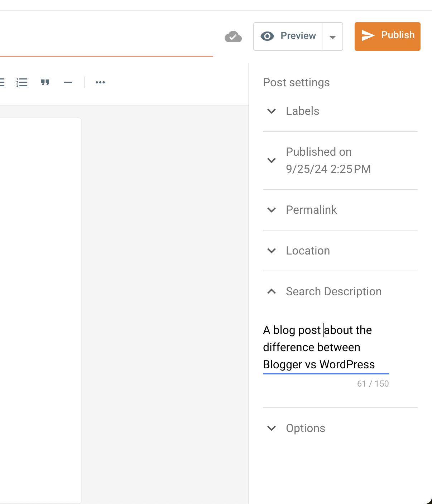Click the cloud saved status icon

coord(233,37)
